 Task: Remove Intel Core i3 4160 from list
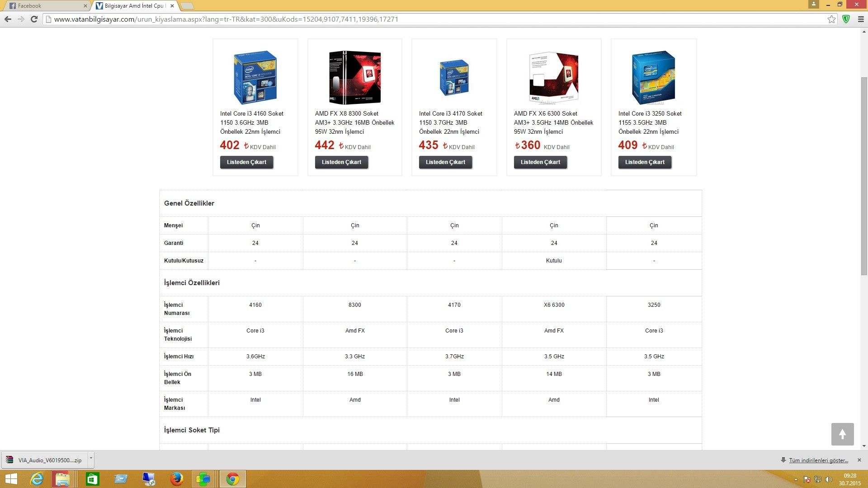(246, 162)
